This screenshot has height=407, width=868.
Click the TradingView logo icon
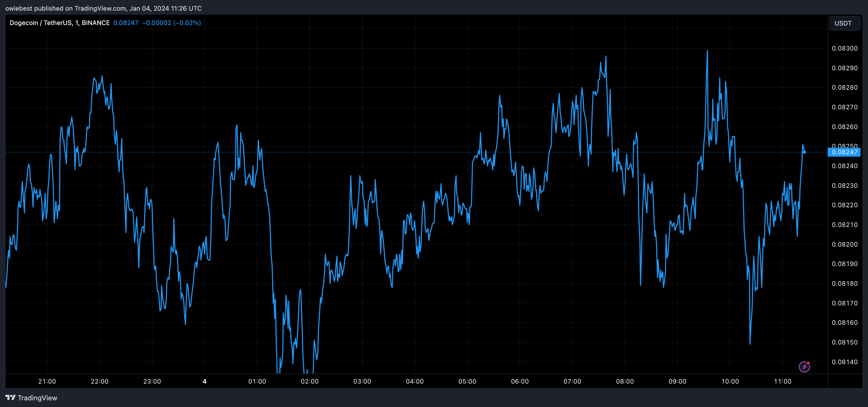tap(10, 398)
